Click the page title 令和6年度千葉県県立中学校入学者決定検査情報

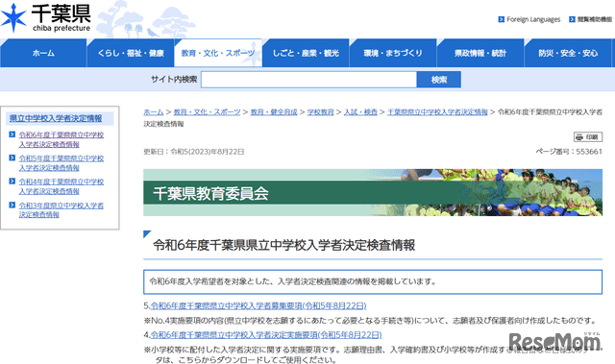(x=284, y=245)
